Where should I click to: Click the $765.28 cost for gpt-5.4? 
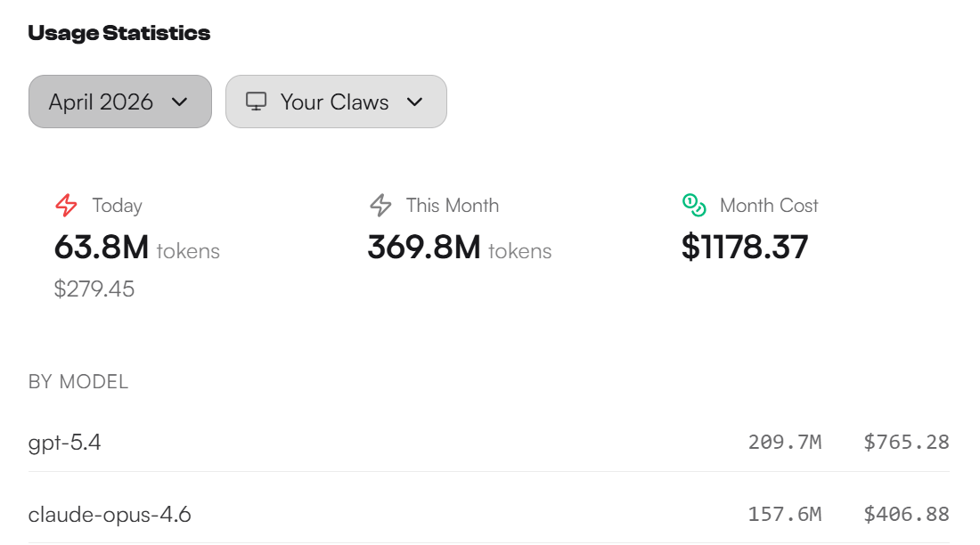click(x=906, y=442)
